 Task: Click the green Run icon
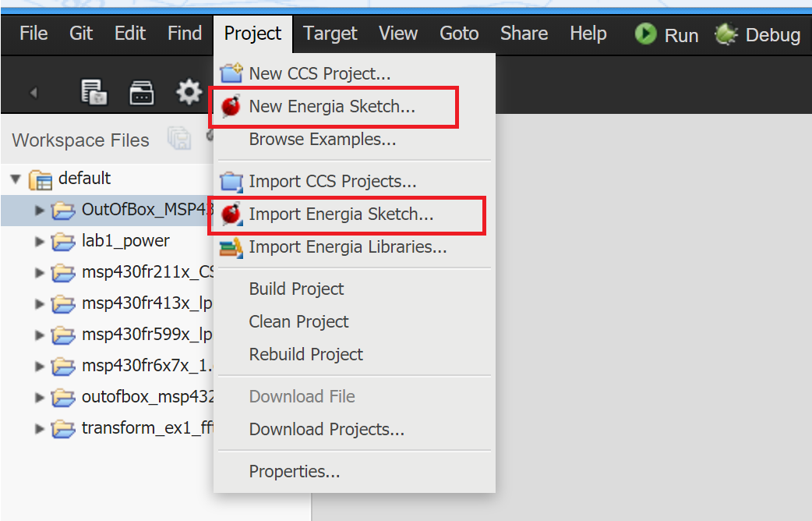(x=645, y=34)
